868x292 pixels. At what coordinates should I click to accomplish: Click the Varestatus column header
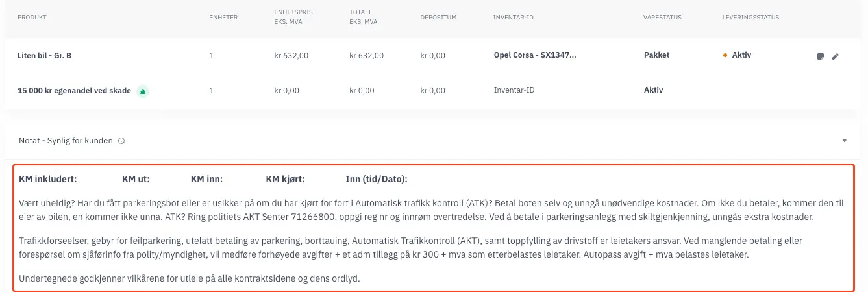coord(662,17)
